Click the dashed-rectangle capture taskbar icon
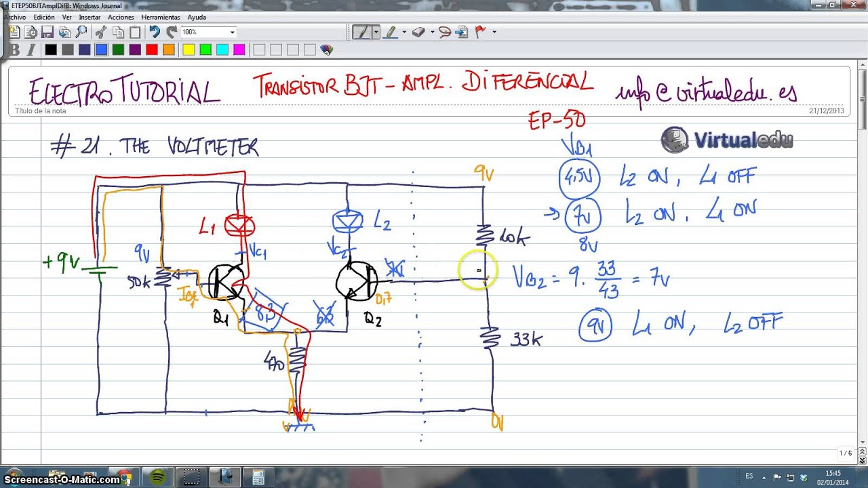Viewport: 868px width, 488px height. pos(191,477)
